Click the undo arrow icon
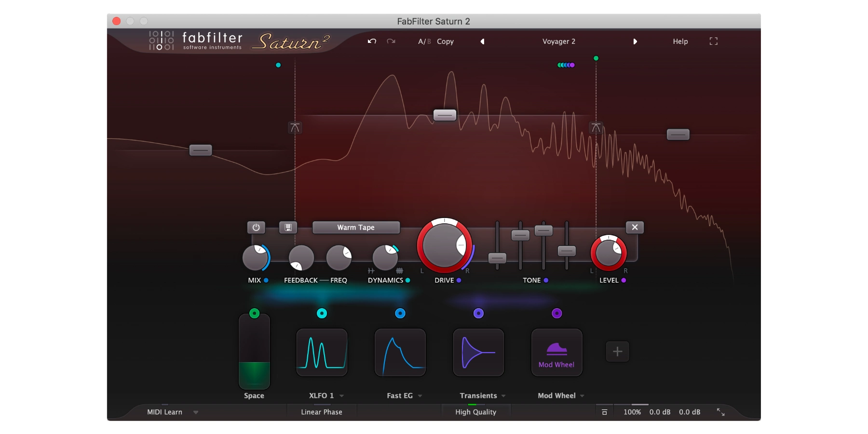This screenshot has width=868, height=434. 372,41
